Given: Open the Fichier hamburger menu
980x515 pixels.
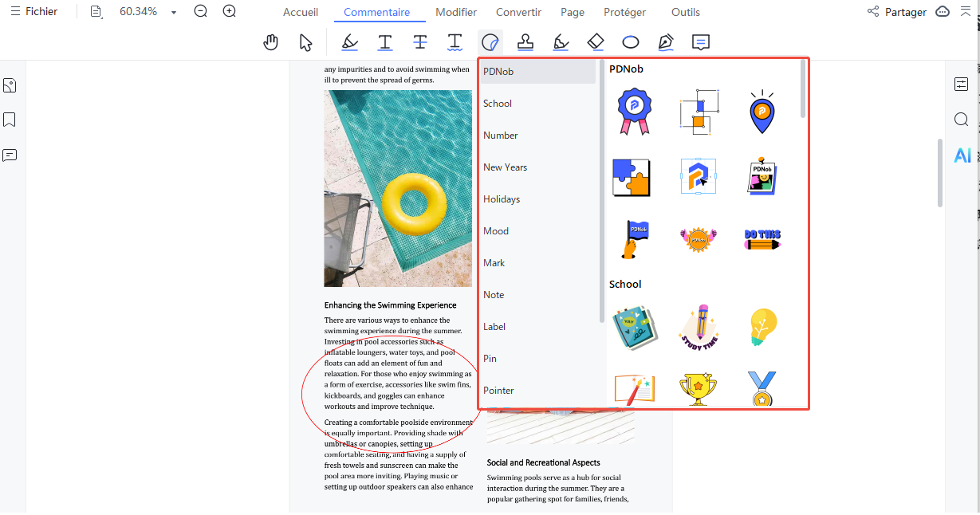Looking at the screenshot, I should (x=33, y=12).
